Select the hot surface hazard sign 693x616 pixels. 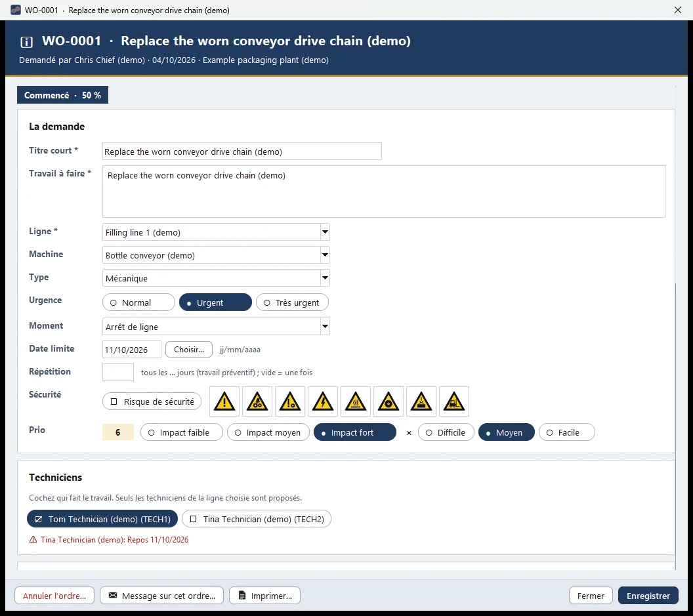click(x=356, y=401)
